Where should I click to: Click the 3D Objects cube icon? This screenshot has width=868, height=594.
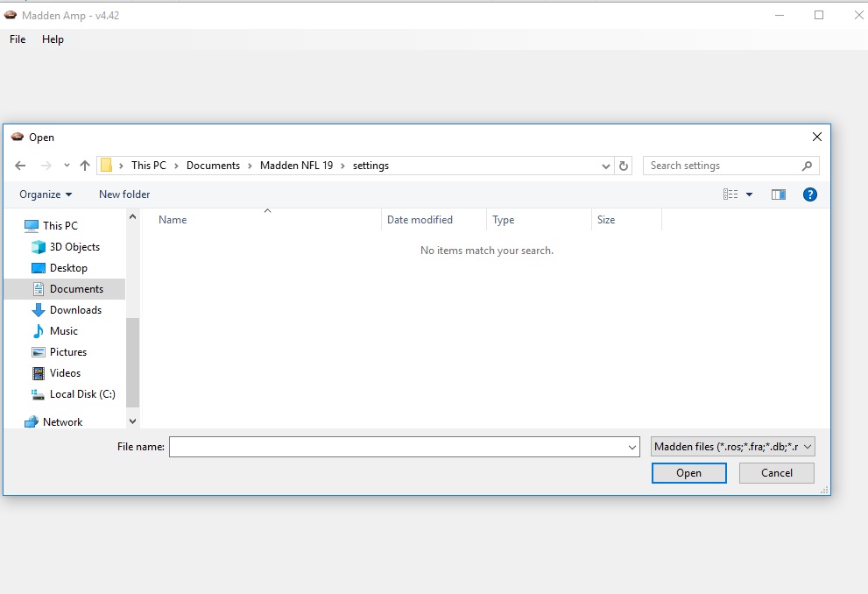39,247
